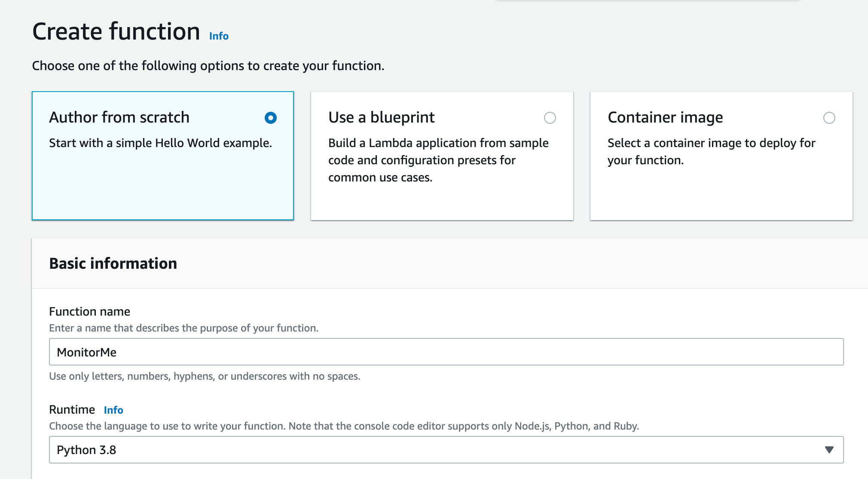Click the Create function page heading

pos(116,32)
